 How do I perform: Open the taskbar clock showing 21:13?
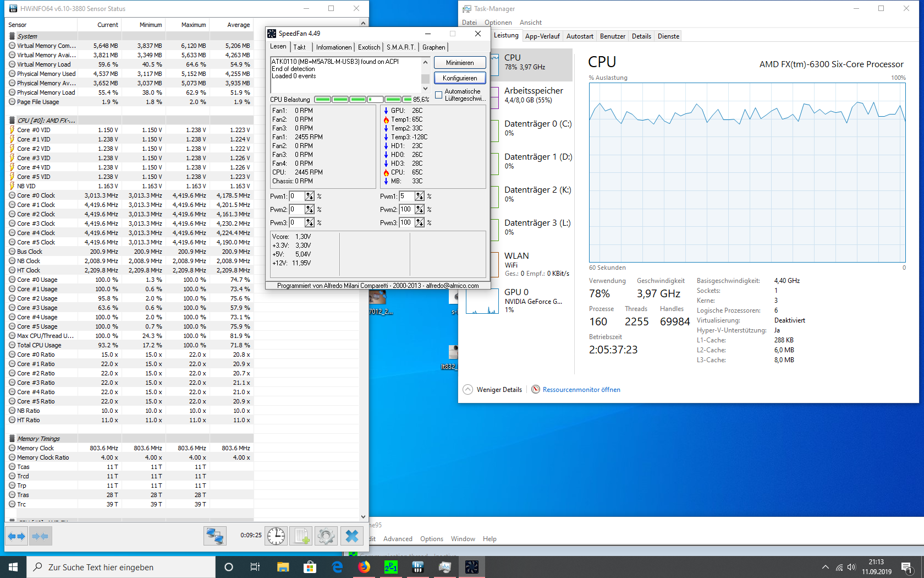pos(877,567)
